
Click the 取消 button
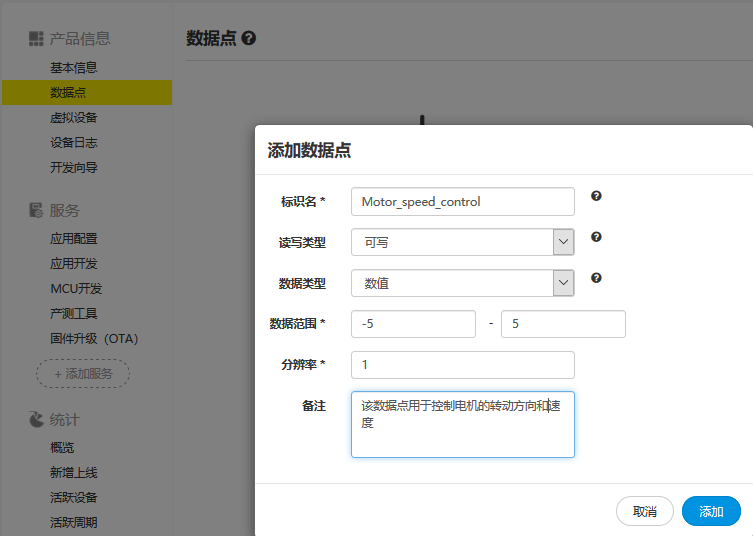(x=645, y=511)
